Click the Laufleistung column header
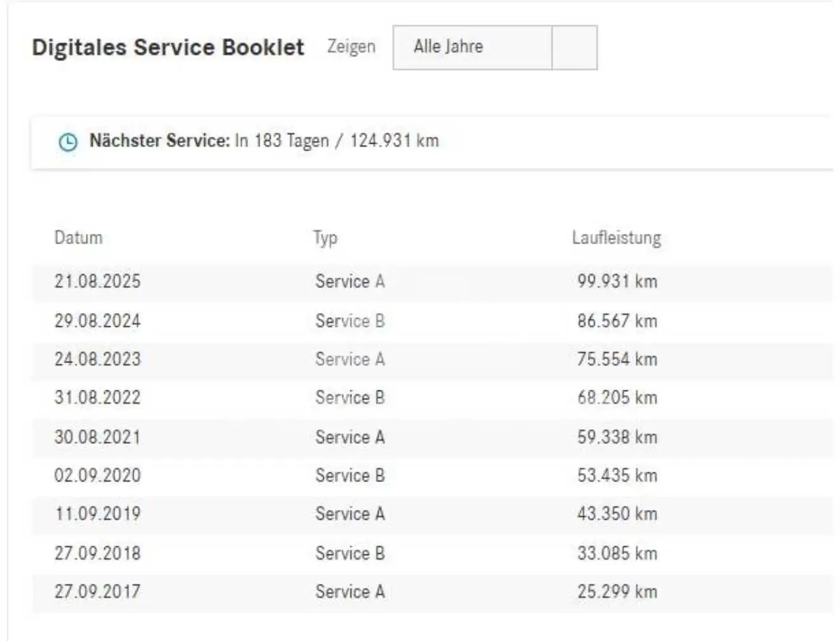Viewport: 840px width, 641px height. [616, 238]
